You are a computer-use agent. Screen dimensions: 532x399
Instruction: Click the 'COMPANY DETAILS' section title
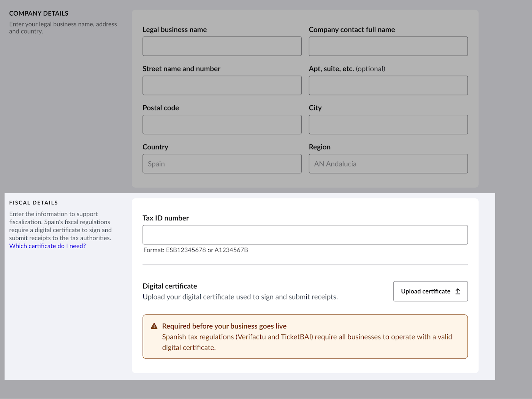pos(39,13)
